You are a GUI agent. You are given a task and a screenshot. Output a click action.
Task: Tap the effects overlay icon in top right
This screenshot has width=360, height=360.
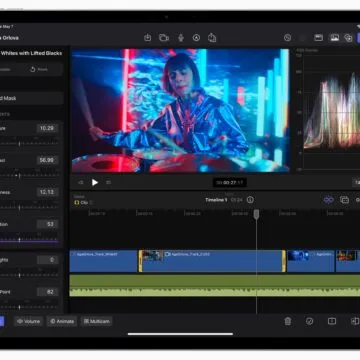coord(348,38)
